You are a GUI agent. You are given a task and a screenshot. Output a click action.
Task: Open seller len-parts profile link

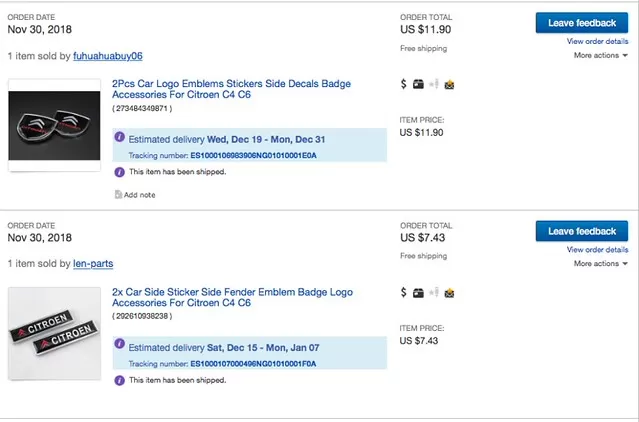(93, 264)
